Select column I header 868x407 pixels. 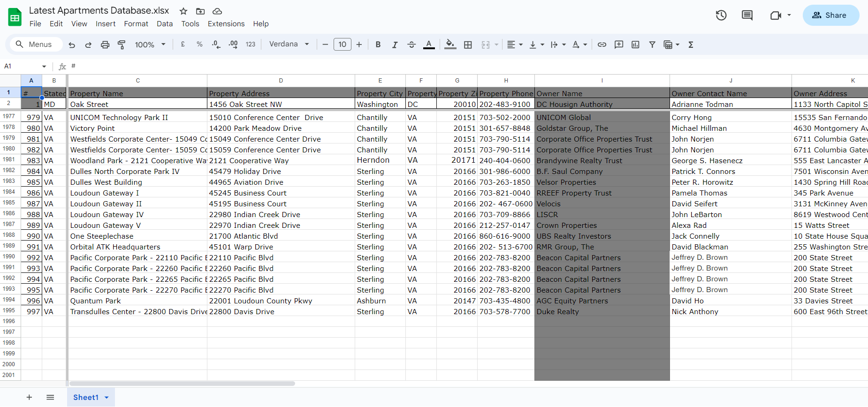tap(602, 81)
